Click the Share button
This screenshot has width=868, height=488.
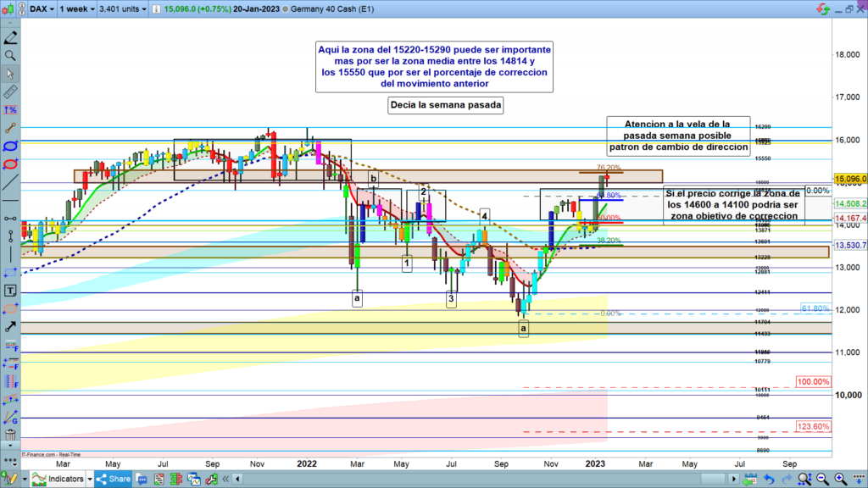[x=114, y=480]
